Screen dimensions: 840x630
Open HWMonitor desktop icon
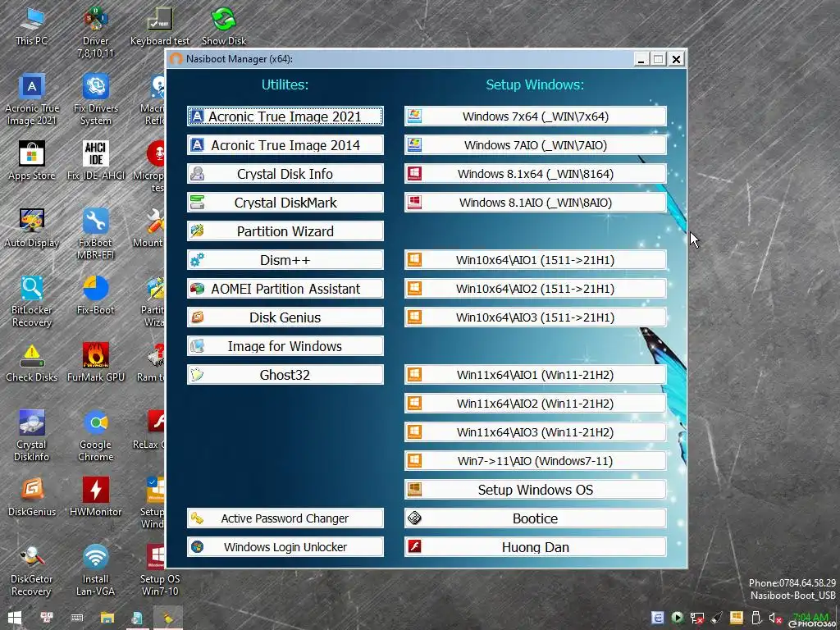[95, 496]
